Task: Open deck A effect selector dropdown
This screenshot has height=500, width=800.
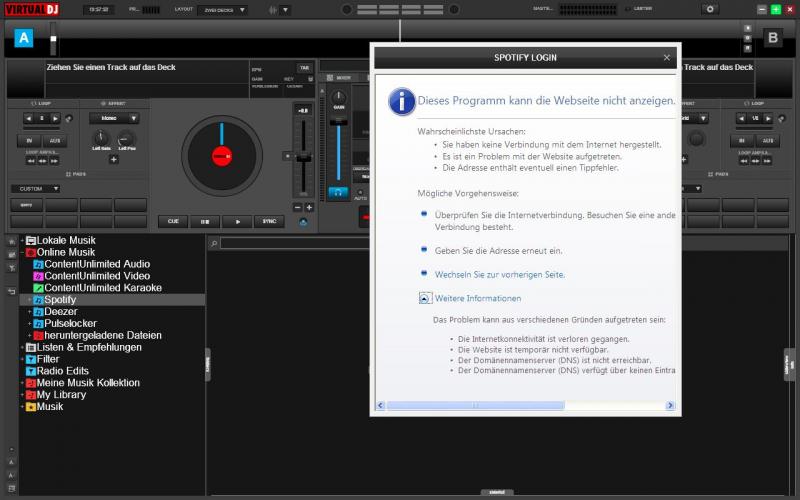Action: click(114, 118)
